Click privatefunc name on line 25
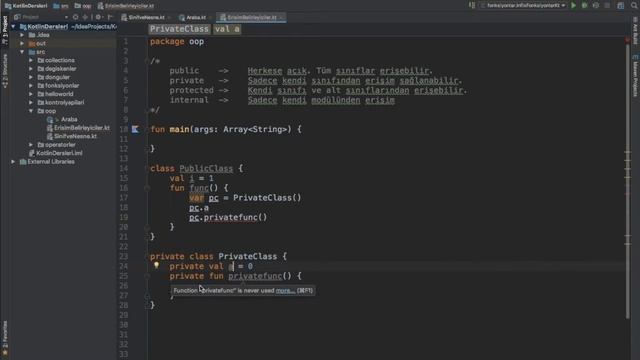Screen dimensions: 640x360 click(255, 276)
